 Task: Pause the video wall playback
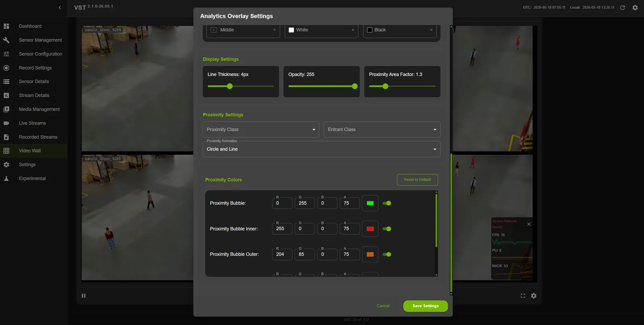(x=84, y=296)
